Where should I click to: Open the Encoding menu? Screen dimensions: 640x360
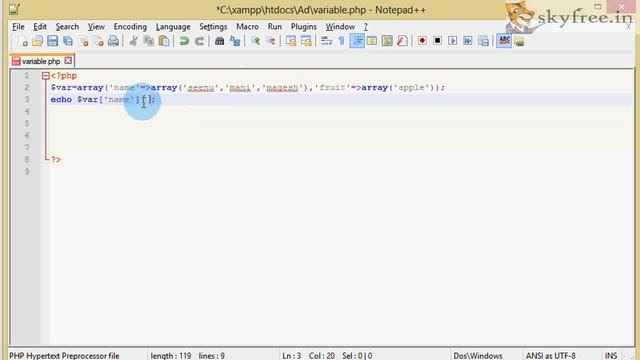tap(130, 27)
